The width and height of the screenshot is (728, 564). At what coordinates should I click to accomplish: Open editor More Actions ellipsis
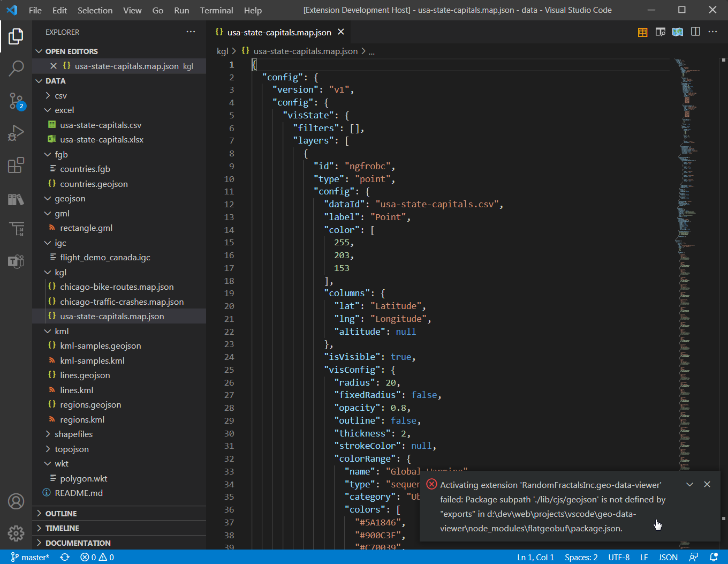[x=712, y=32]
